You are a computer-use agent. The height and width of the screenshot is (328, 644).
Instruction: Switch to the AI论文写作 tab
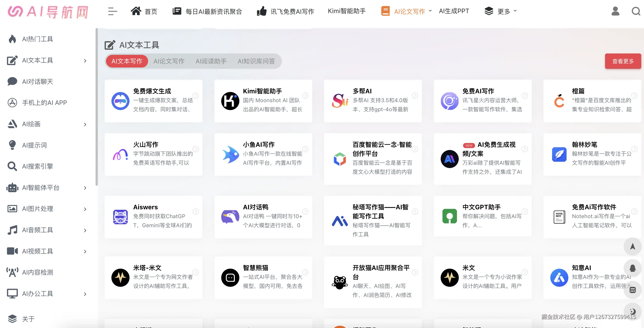point(169,61)
